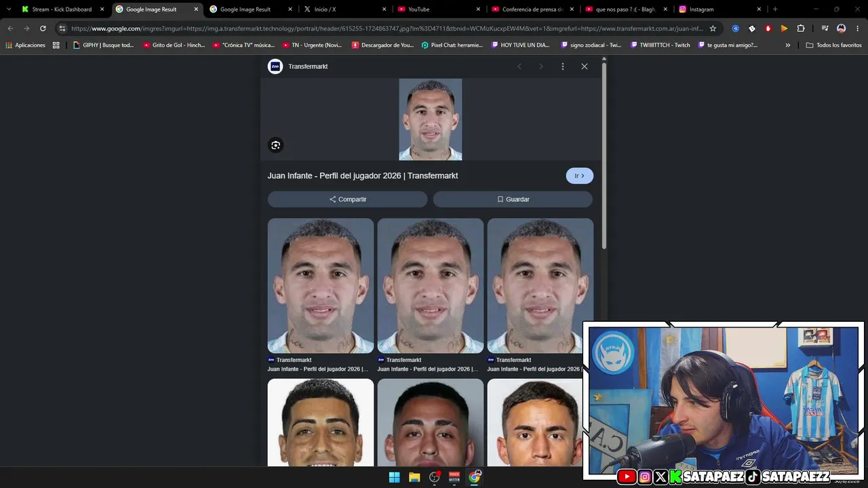868x488 pixels.
Task: Switch to the 'que nos paso' tab
Action: coord(625,9)
